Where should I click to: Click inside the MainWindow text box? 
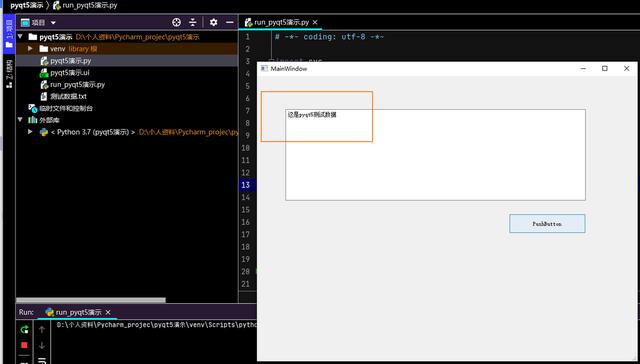[x=436, y=155]
